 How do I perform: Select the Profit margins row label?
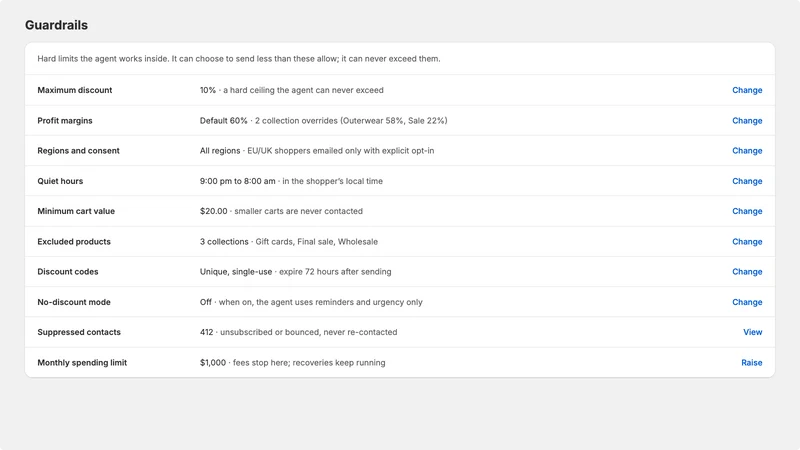point(65,120)
